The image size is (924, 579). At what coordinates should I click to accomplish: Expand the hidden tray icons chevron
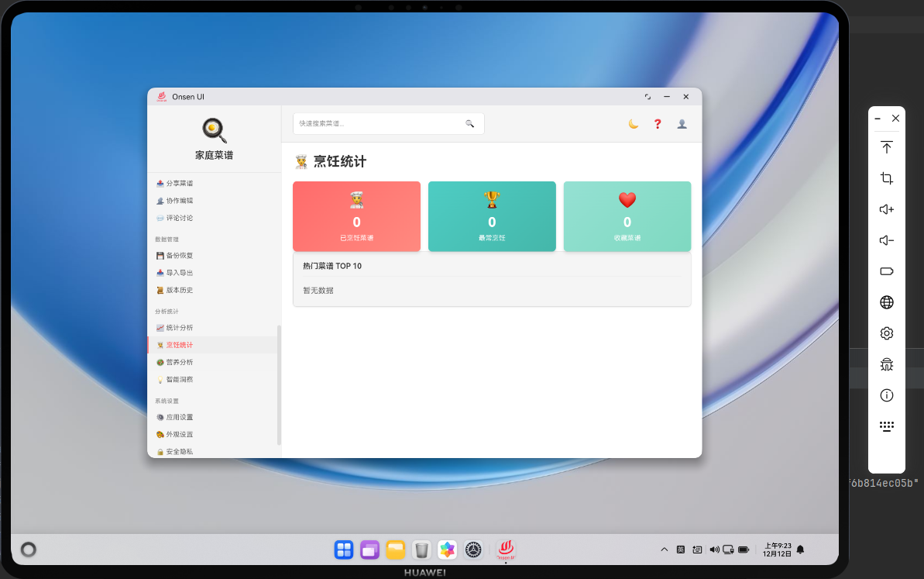click(x=664, y=550)
